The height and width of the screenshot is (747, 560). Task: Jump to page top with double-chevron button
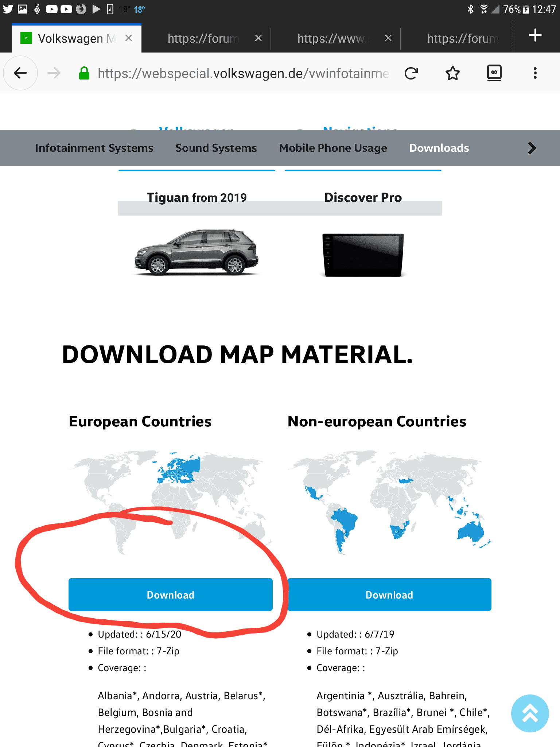point(530,713)
